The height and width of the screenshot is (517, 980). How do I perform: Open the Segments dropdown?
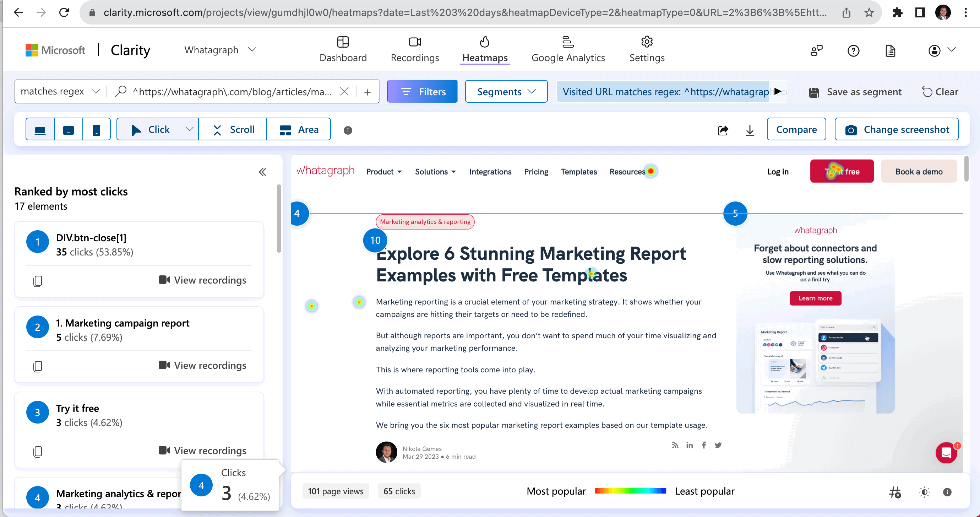click(506, 92)
